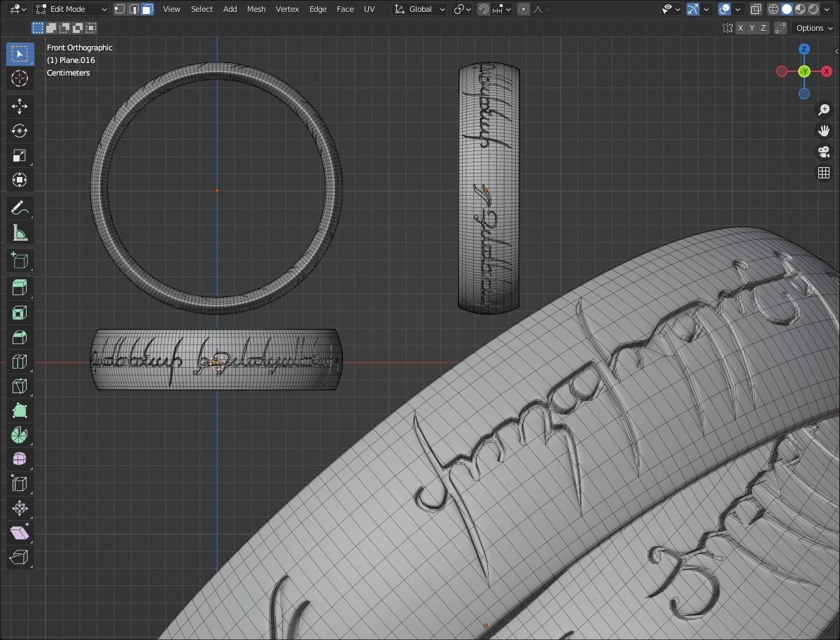Toggle X-ray mode
The width and height of the screenshot is (840, 640).
coord(756,9)
